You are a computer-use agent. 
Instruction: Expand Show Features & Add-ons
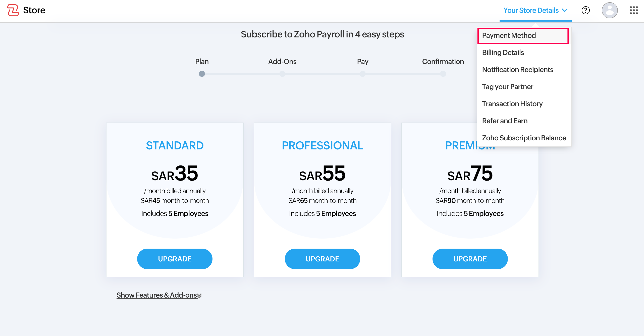156,295
